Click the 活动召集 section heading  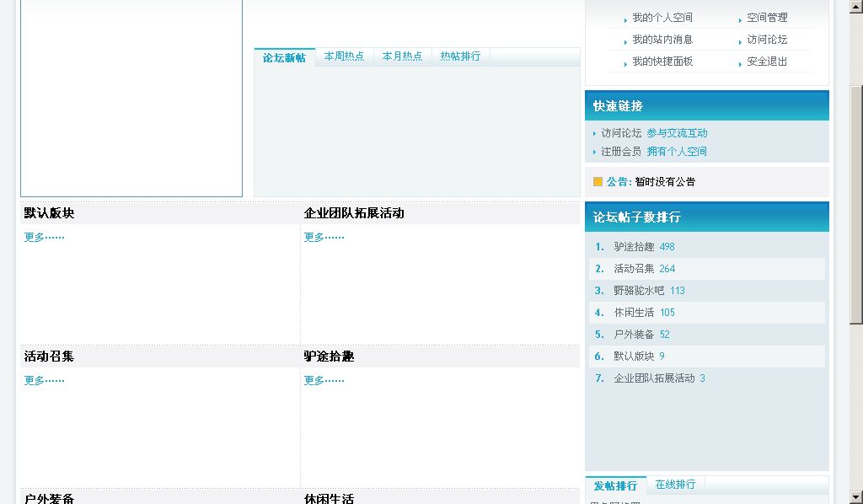point(49,356)
